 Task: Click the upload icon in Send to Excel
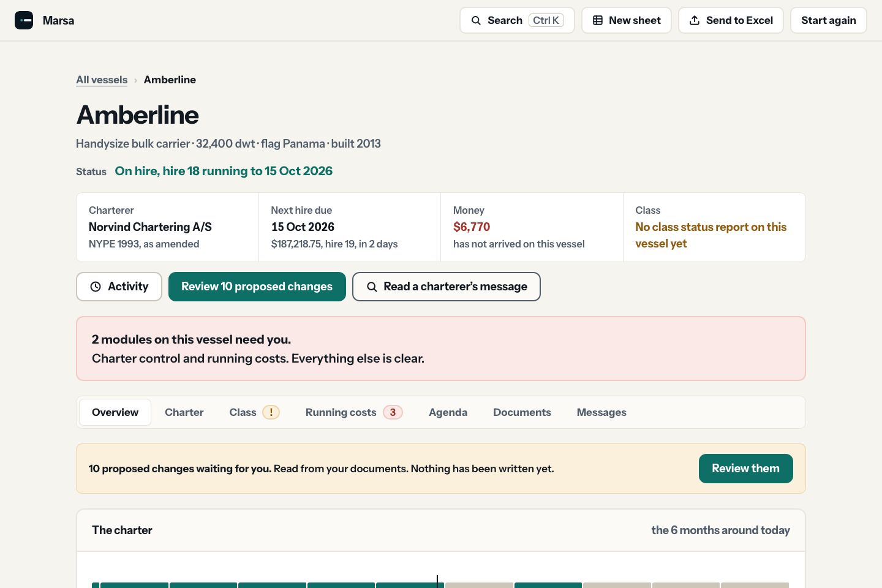point(695,20)
